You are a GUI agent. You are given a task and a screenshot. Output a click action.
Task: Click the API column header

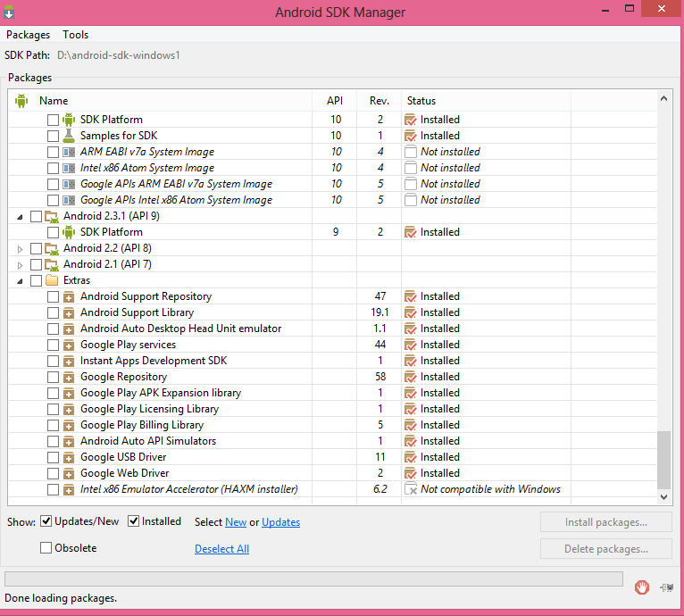point(335,101)
